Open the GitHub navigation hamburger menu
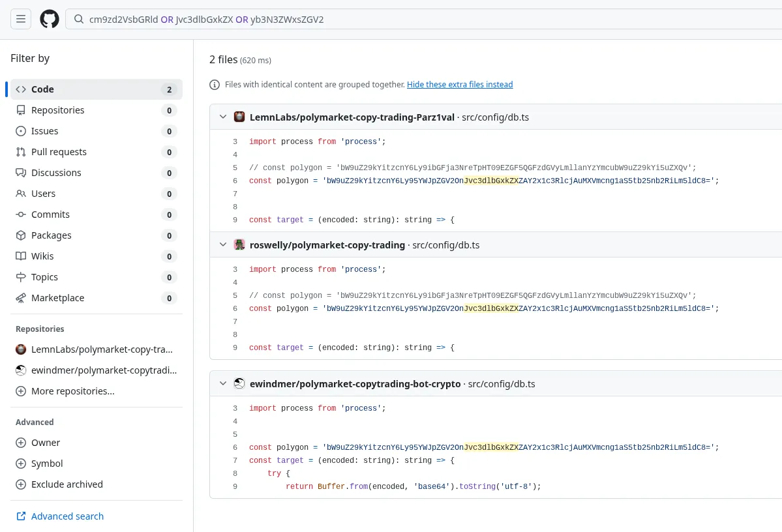Screen dimensions: 782x532 point(20,19)
